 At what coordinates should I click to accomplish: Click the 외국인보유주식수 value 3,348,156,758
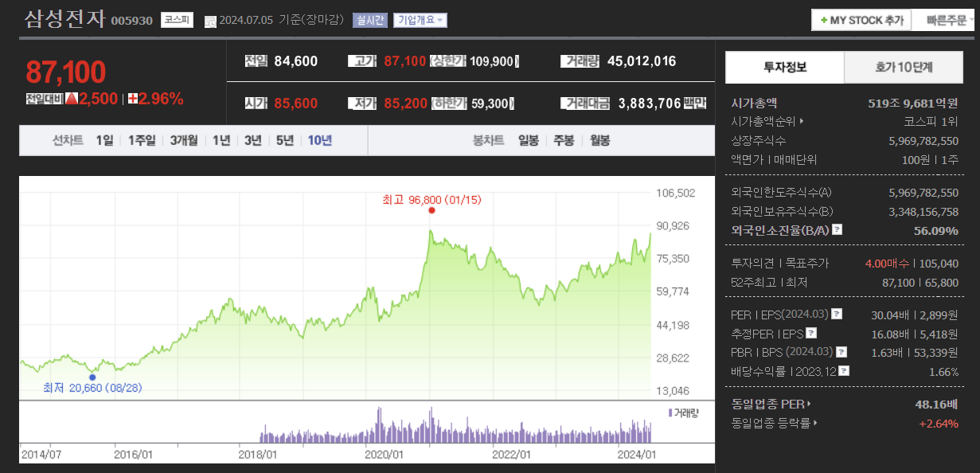pyautogui.click(x=923, y=211)
